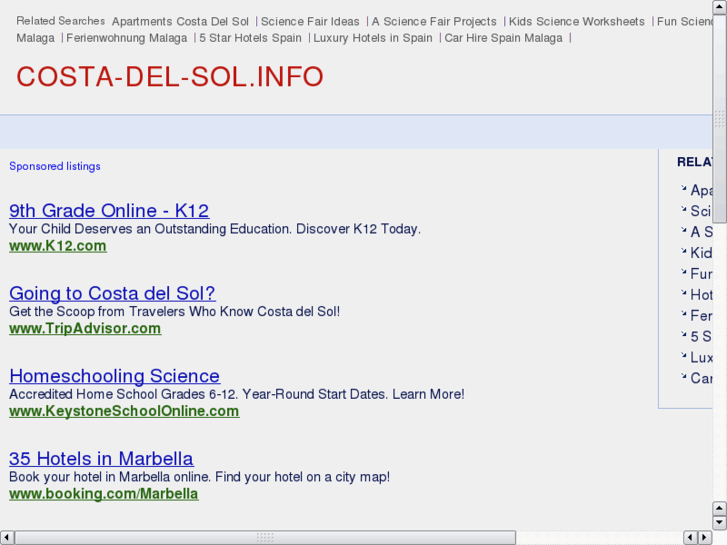Open the Homeschooling Science listing
This screenshot has height=545, width=727.
(x=115, y=376)
